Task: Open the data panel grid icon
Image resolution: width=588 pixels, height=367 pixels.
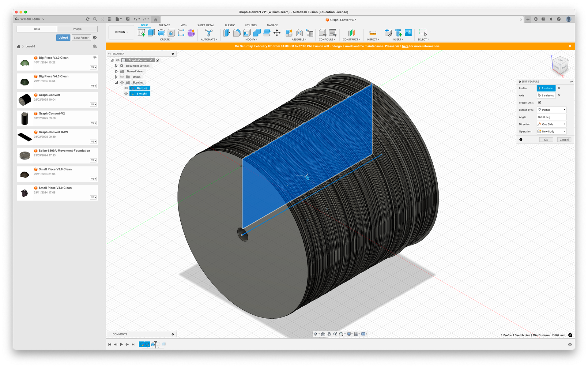Action: pyautogui.click(x=110, y=19)
